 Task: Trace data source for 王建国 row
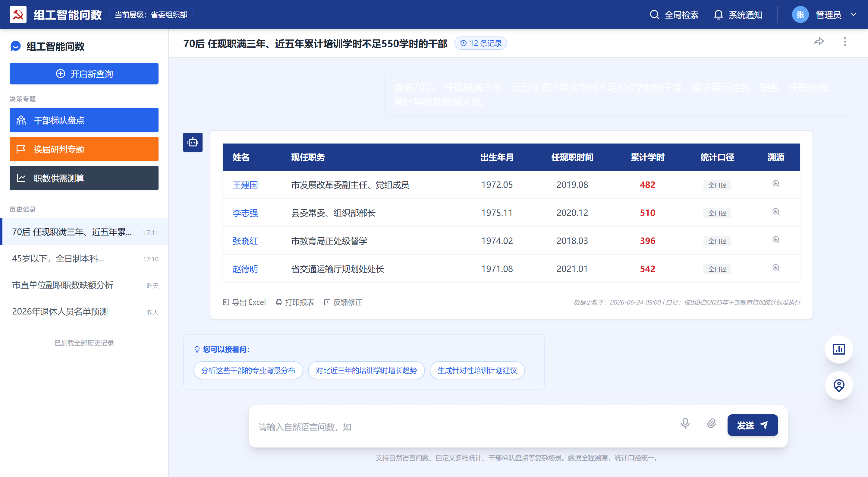(x=776, y=184)
